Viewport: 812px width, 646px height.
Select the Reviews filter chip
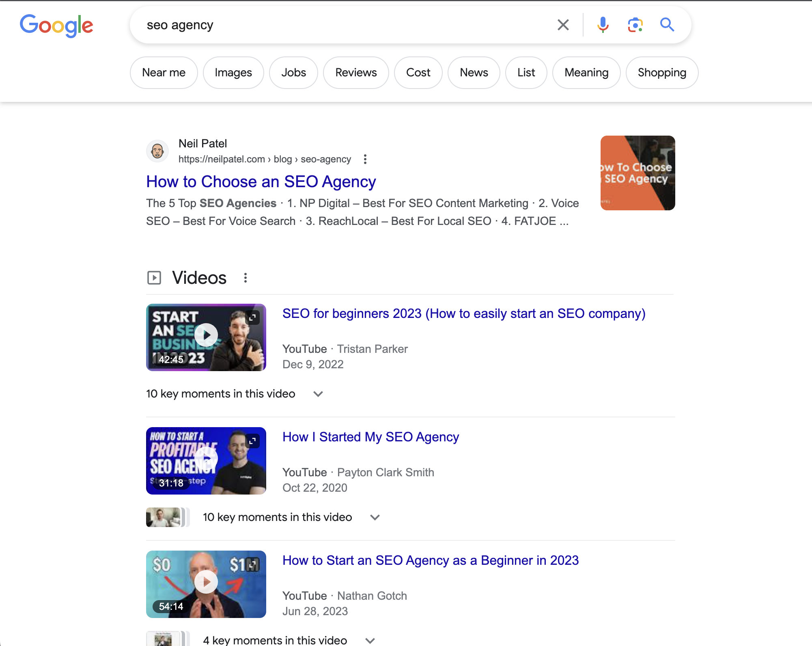point(356,73)
